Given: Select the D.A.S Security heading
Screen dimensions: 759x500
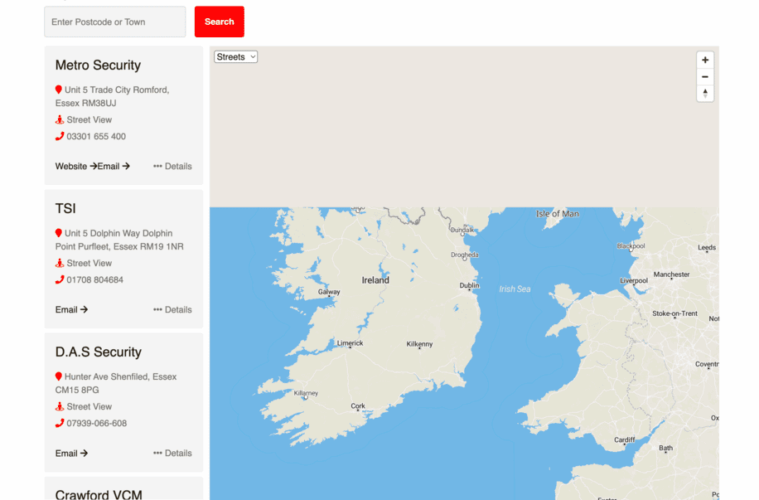Looking at the screenshot, I should click(98, 352).
